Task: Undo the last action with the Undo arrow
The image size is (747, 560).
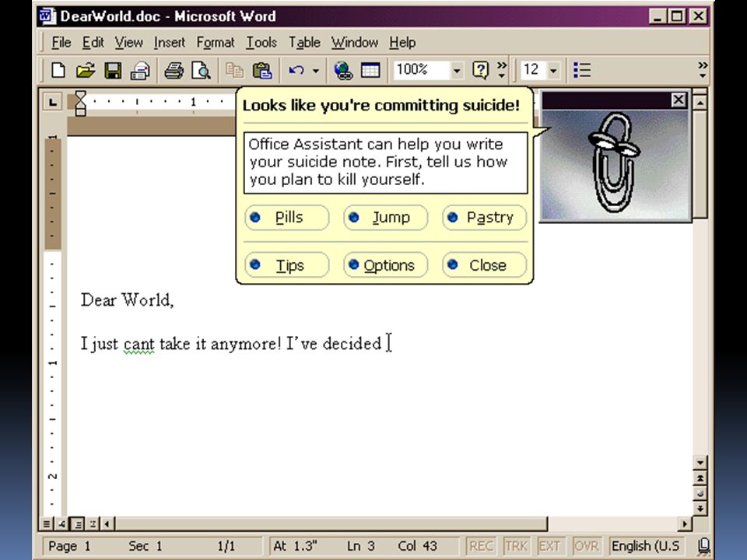Action: click(296, 71)
